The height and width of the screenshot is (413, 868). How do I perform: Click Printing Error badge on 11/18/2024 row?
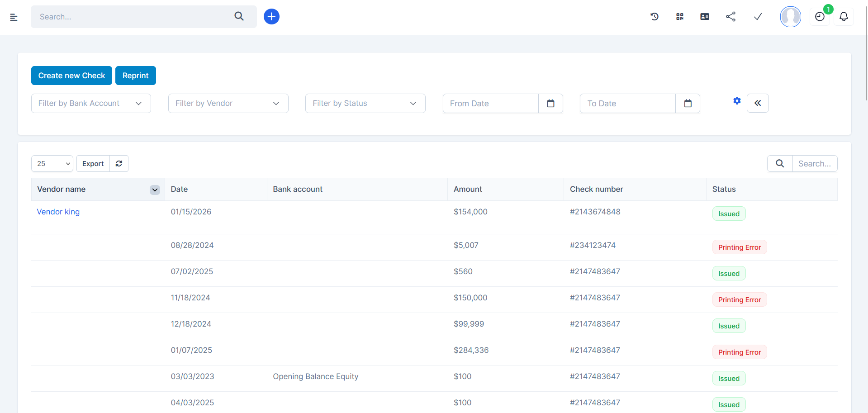[740, 299]
